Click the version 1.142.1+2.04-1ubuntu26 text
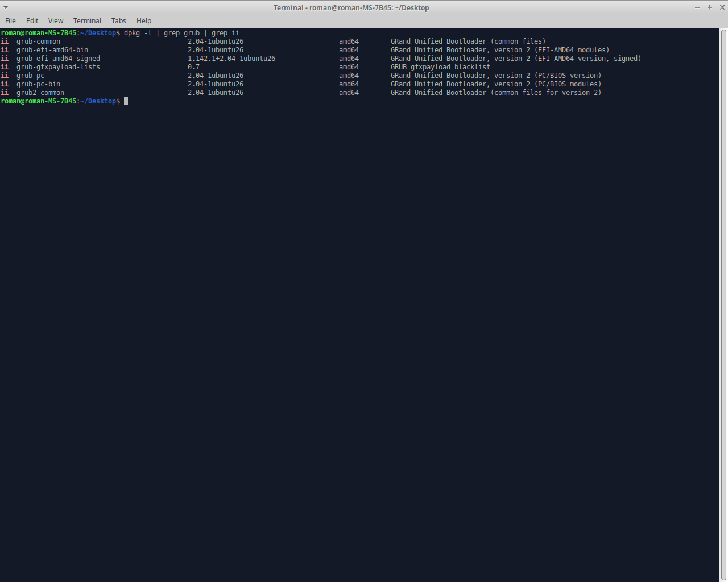Image resolution: width=728 pixels, height=582 pixels. point(231,59)
